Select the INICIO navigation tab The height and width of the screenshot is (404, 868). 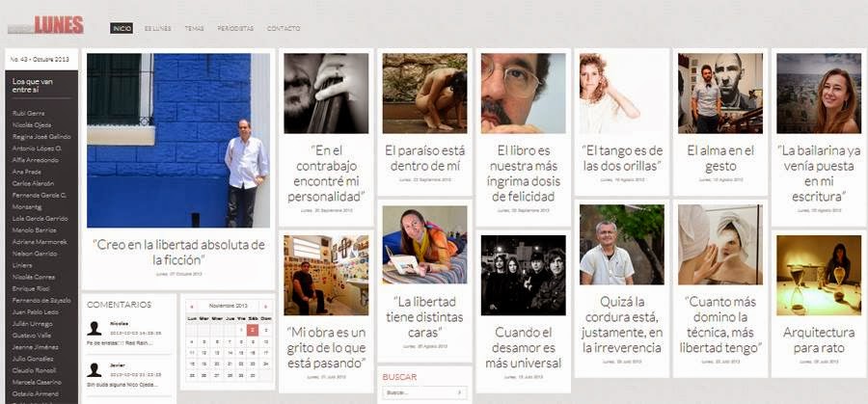(x=122, y=28)
